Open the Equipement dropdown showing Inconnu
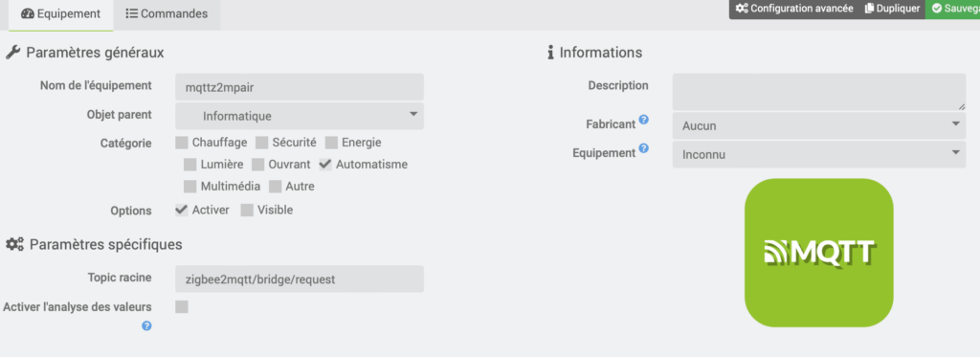 coord(819,154)
